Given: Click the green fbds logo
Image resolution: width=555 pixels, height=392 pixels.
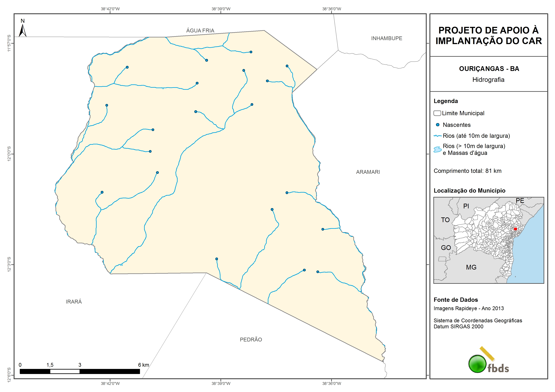Looking at the screenshot, I should tap(477, 364).
